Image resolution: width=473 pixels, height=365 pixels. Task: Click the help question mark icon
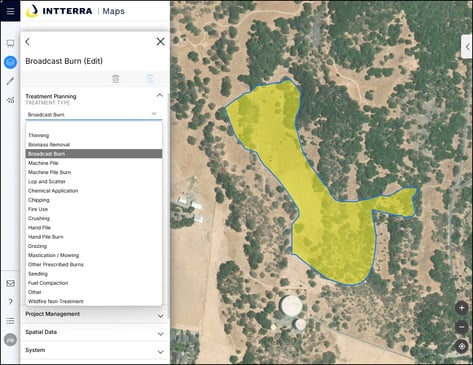pyautogui.click(x=10, y=302)
